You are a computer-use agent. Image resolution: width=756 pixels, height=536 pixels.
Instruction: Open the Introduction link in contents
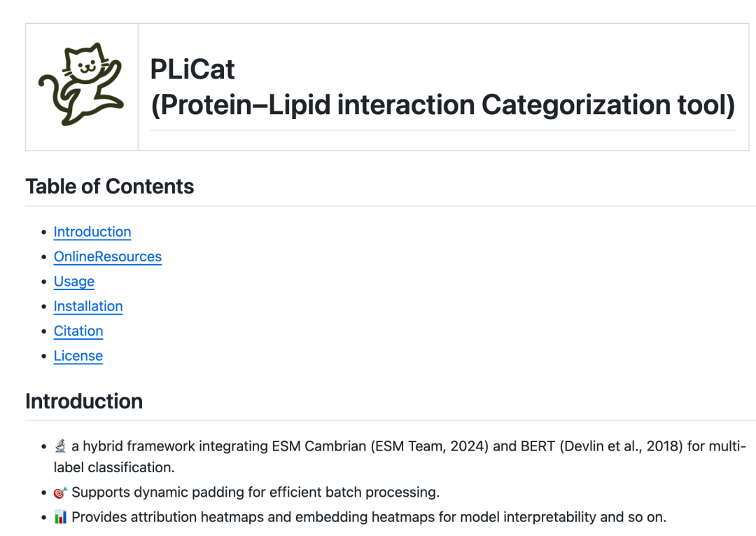coord(92,232)
